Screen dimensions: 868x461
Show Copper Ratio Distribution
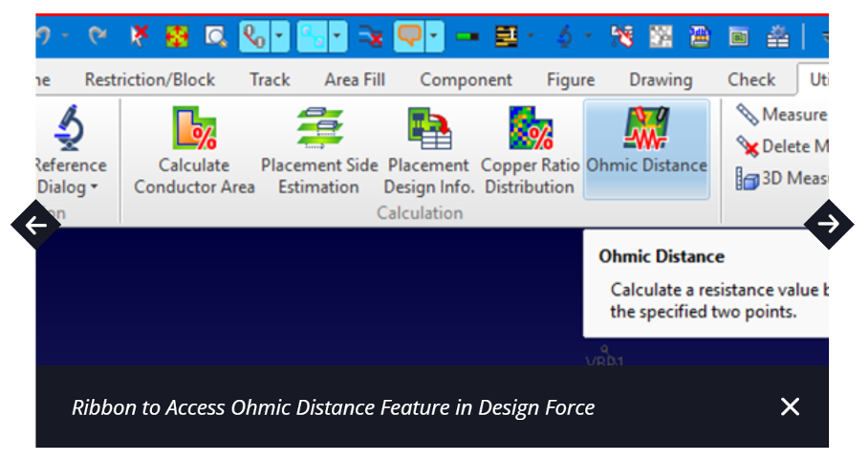tap(530, 150)
